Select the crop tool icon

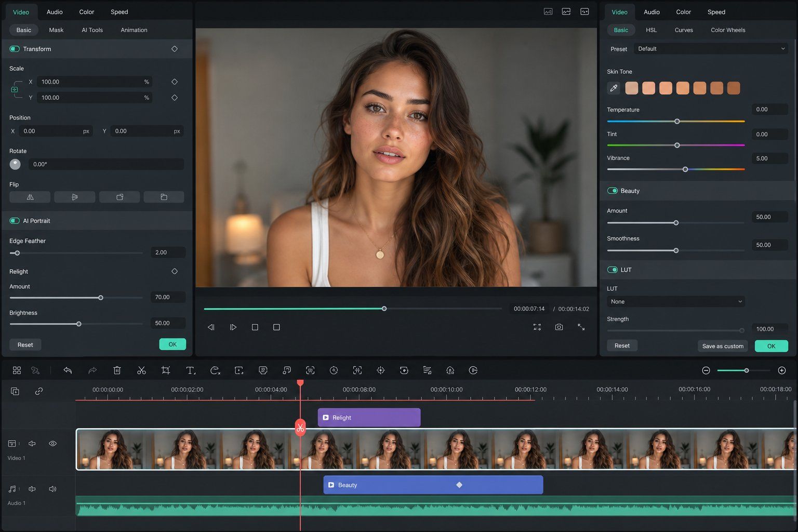pos(166,370)
